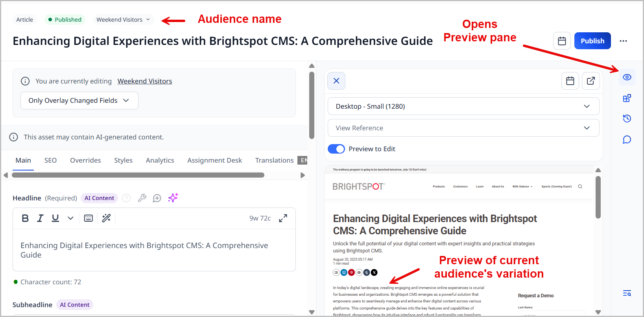
Task: Click the add comment icon next to Headline
Action: point(157,198)
